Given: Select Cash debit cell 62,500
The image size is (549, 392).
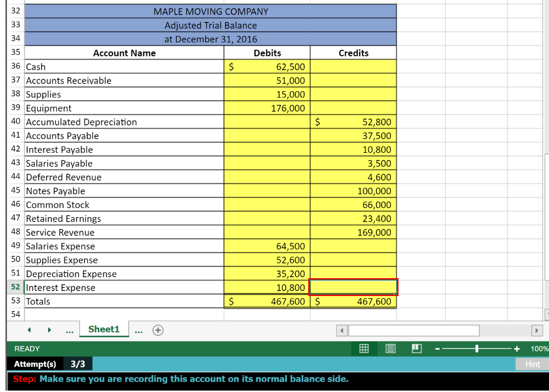Looking at the screenshot, I should pyautogui.click(x=267, y=66).
